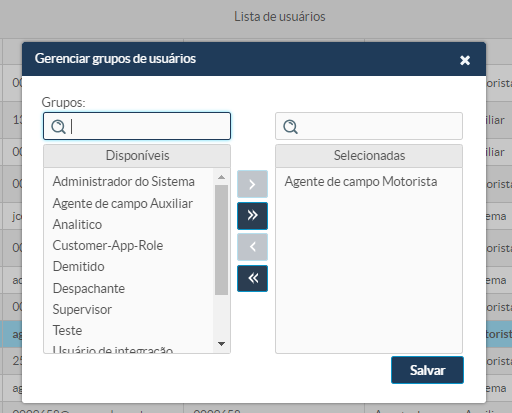Focus the selected groups search field
Image resolution: width=512 pixels, height=413 pixels.
click(369, 126)
